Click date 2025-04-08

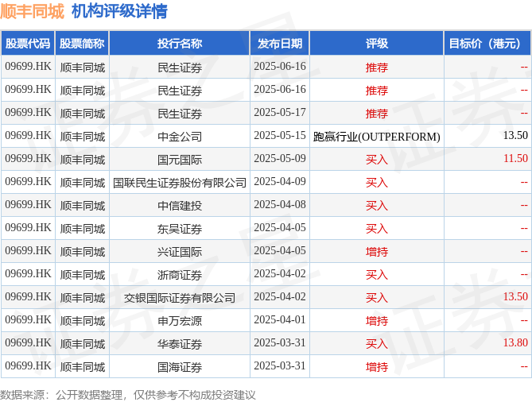tap(280, 204)
